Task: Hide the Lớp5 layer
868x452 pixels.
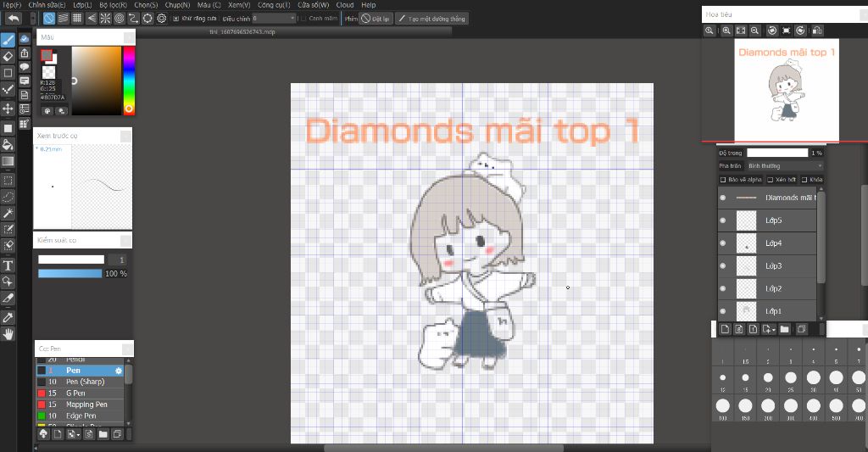Action: (722, 220)
